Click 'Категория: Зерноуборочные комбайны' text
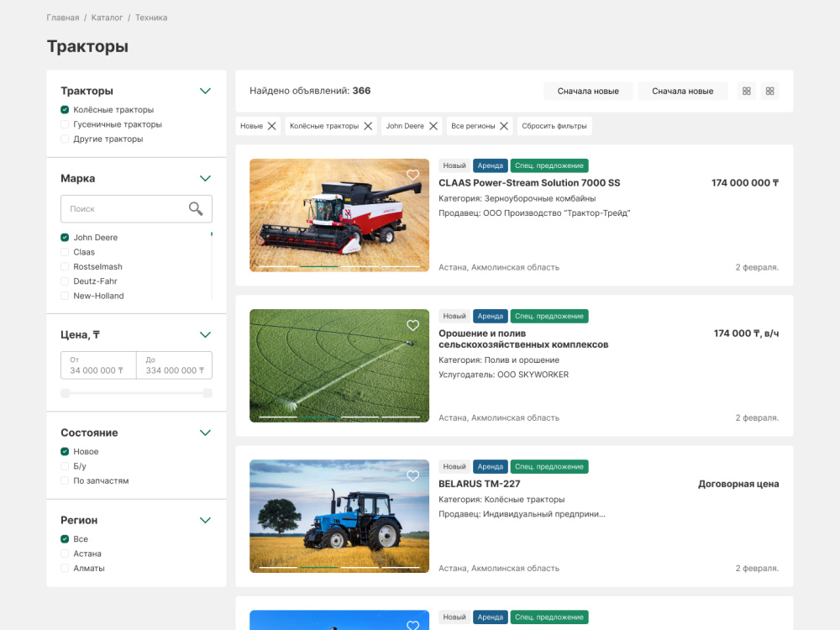The image size is (840, 630). tap(517, 199)
